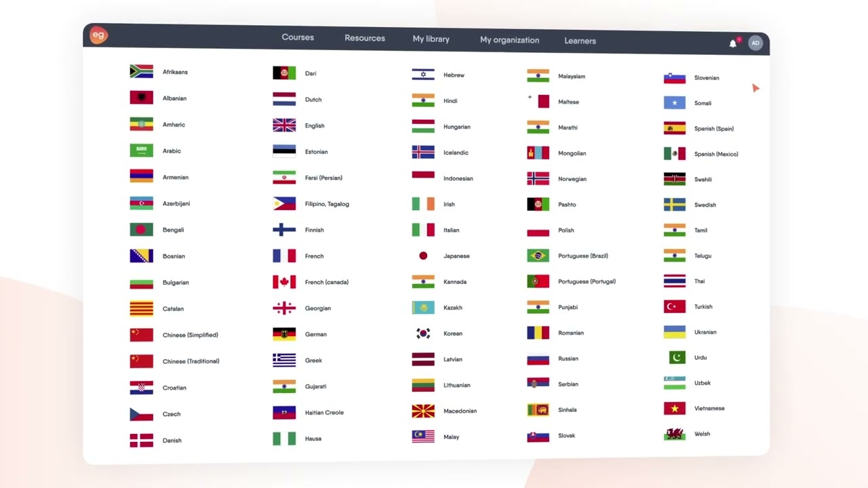The width and height of the screenshot is (868, 488).
Task: Select the Albanian flag icon
Action: point(141,98)
